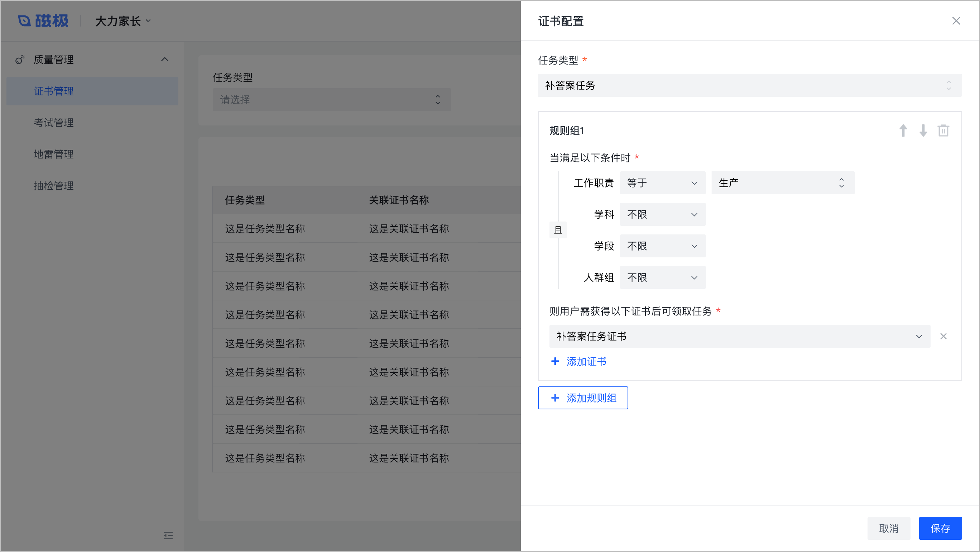This screenshot has width=980, height=552.
Task: Delete rule group 1 using trash icon
Action: coord(943,130)
